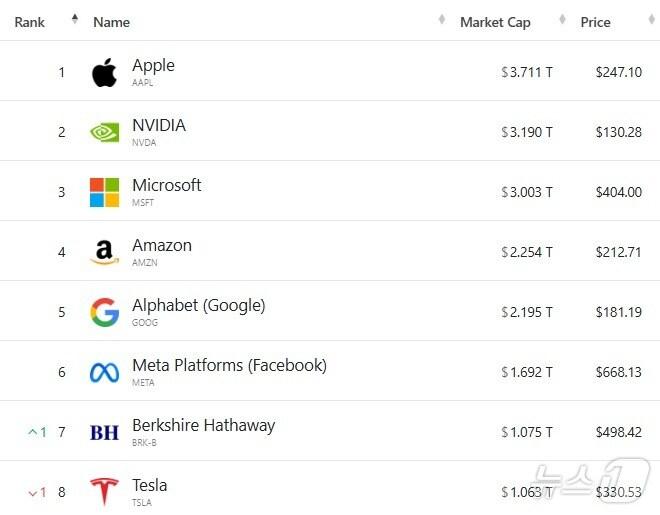Open the Apple company link
Image resolution: width=660 pixels, height=515 pixels.
[x=153, y=66]
